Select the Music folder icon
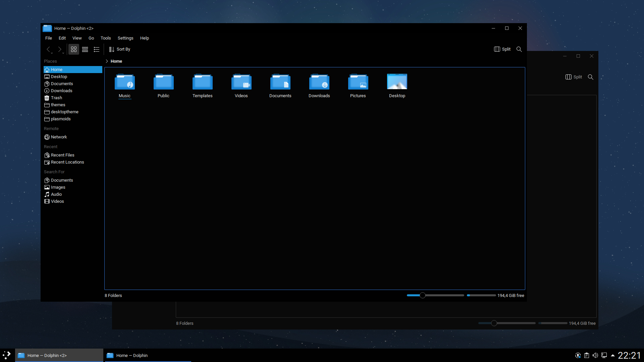Viewport: 644px width, 362px height. [x=124, y=82]
